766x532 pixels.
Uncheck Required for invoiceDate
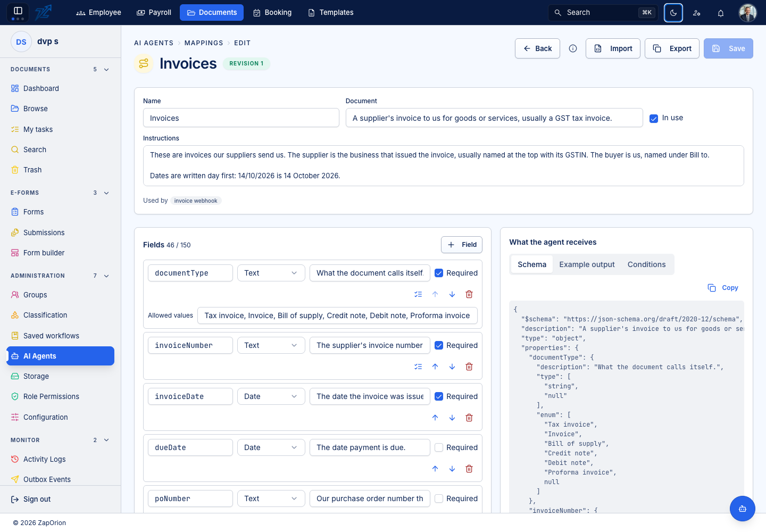pos(439,396)
